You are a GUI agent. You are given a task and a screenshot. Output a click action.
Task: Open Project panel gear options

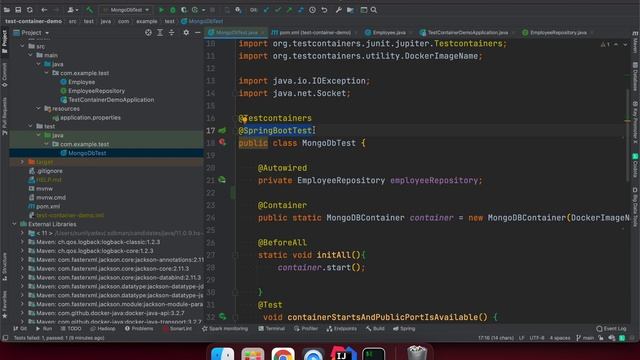186,33
